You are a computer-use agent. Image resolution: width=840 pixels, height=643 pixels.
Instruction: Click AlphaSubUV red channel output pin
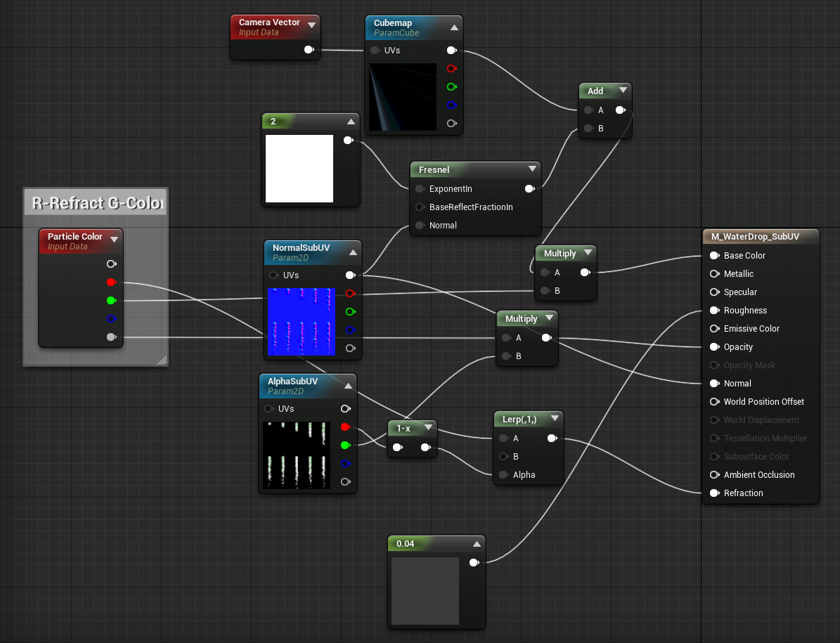point(345,427)
